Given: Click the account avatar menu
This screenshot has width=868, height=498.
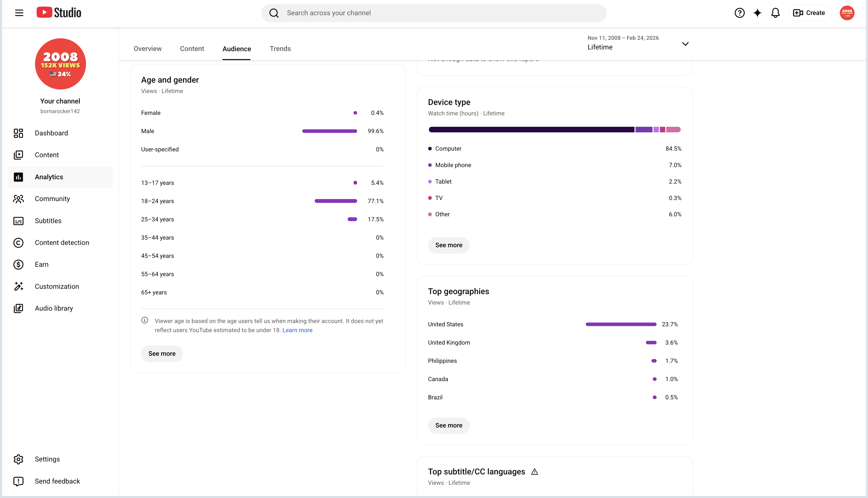Looking at the screenshot, I should [x=847, y=13].
